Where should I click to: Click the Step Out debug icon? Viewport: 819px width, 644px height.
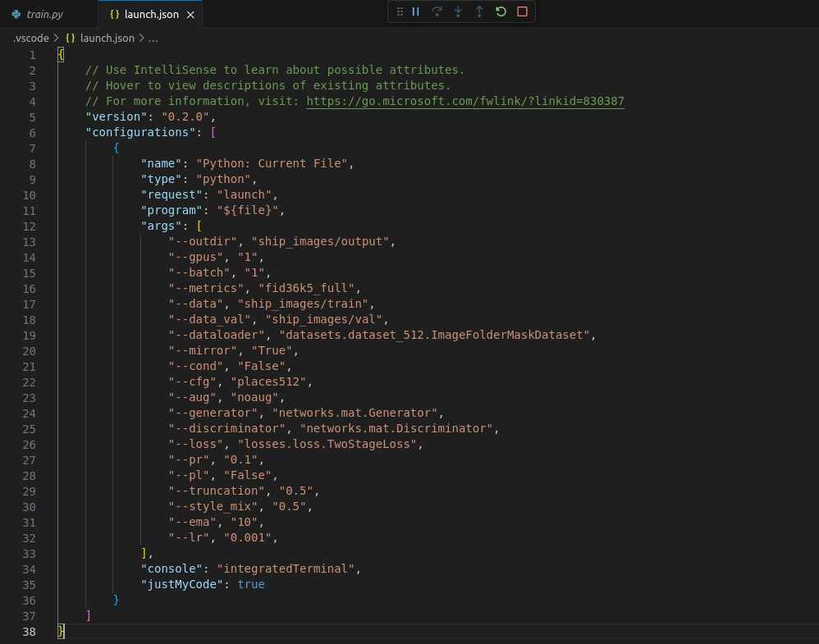tap(479, 11)
